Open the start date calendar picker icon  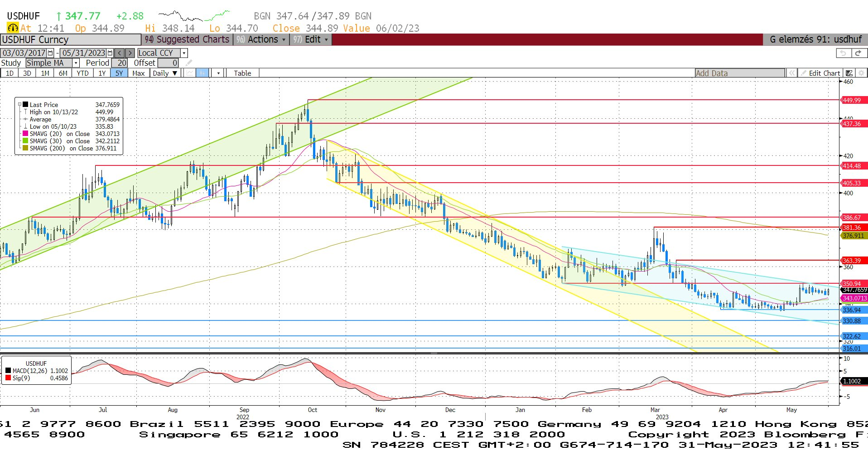click(50, 53)
